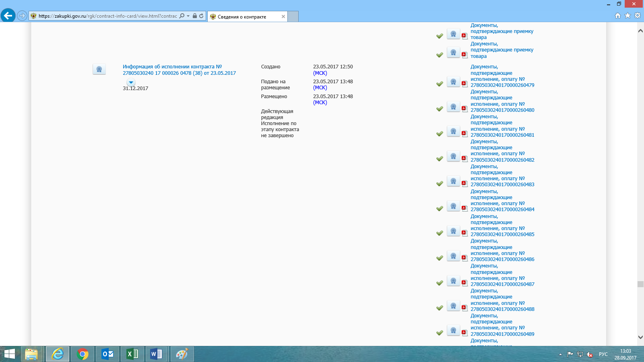
Task: Open PDF icon for document 27805030240170000260483
Action: tap(464, 183)
